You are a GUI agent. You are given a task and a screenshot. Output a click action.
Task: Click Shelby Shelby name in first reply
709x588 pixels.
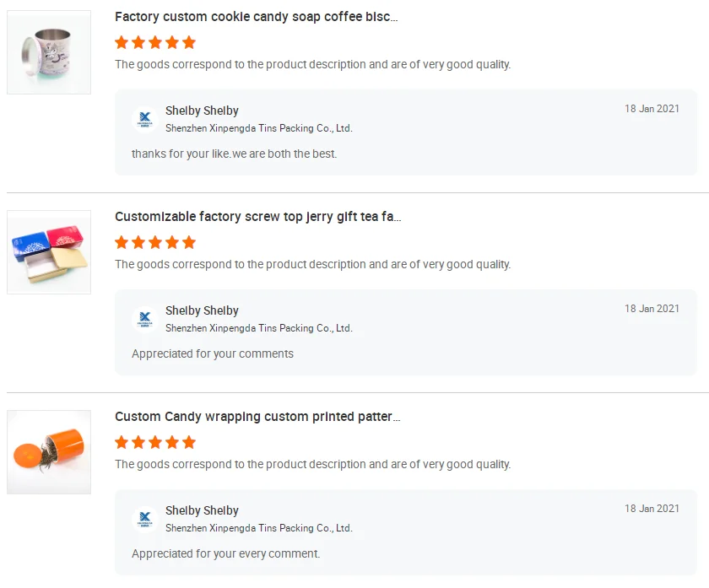click(x=202, y=111)
